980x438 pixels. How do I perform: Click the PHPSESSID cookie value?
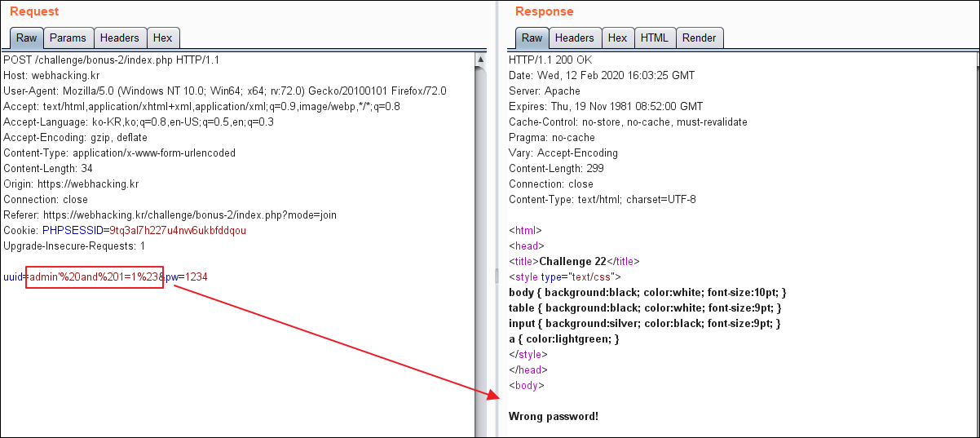(178, 231)
